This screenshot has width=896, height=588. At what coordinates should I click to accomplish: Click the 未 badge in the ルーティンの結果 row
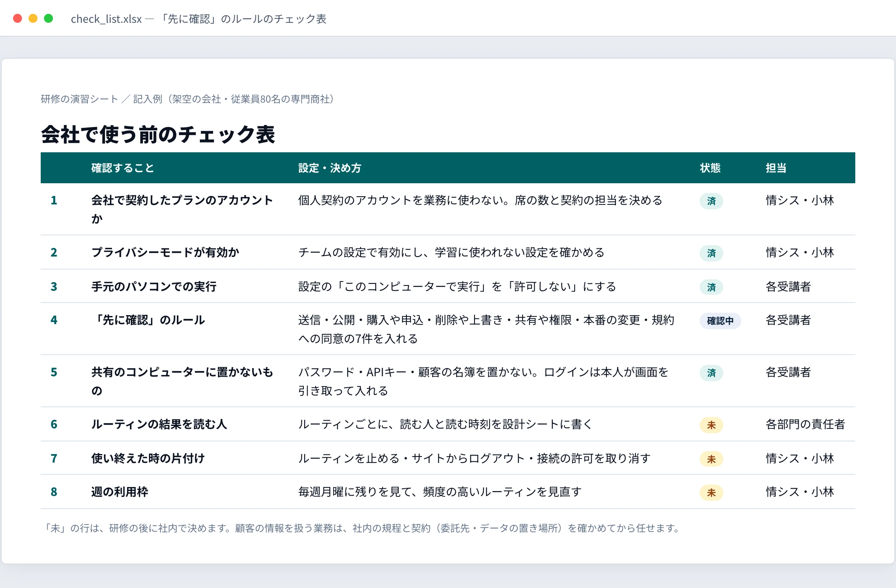712,425
